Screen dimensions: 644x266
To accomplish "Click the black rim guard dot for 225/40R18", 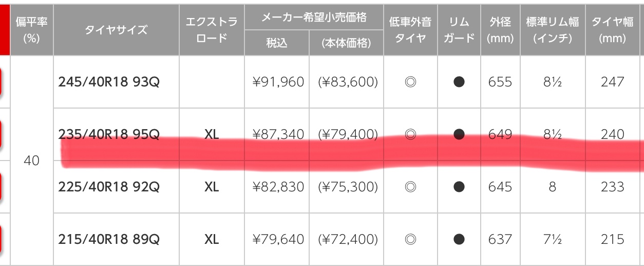I will tap(459, 187).
